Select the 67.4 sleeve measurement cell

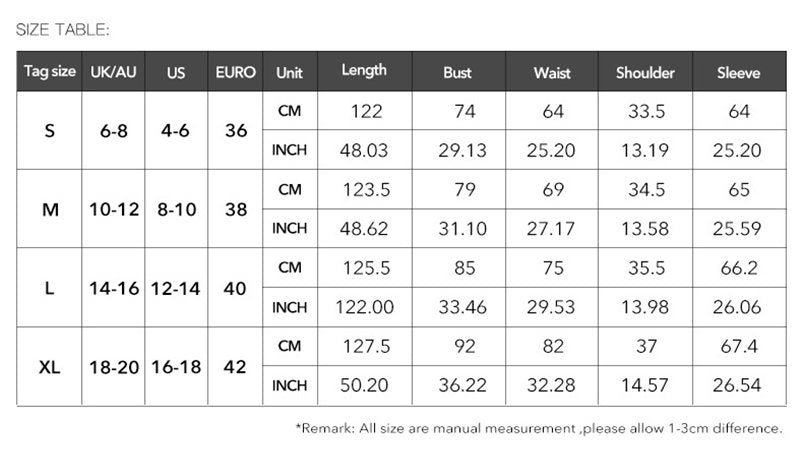pos(740,347)
